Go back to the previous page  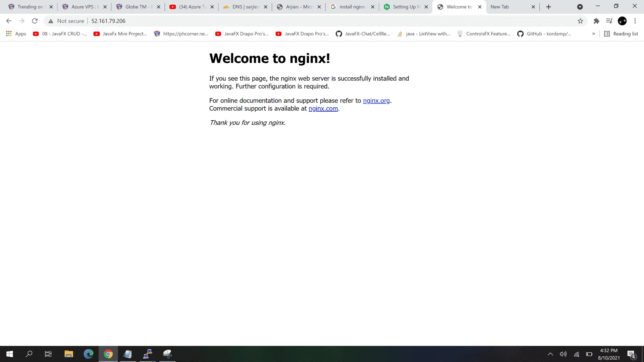(9, 21)
